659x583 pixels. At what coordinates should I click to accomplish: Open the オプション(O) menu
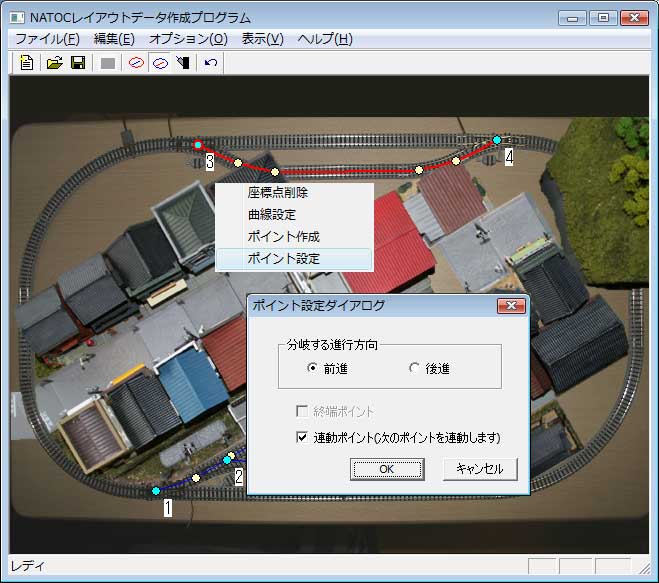pos(188,39)
